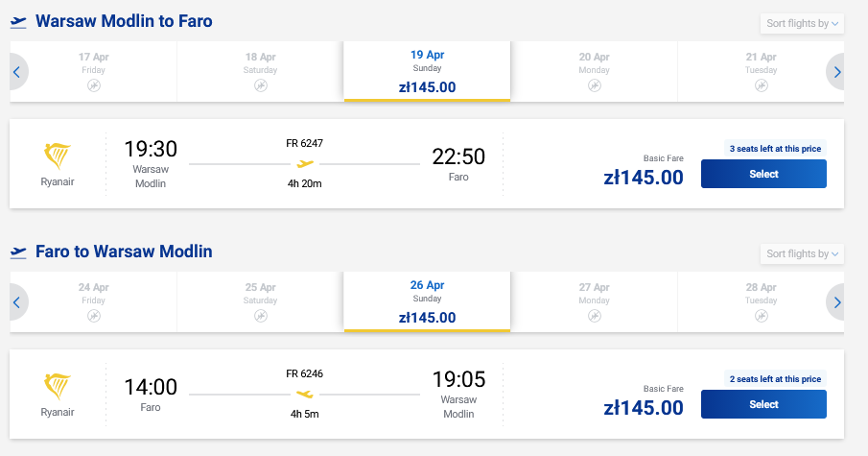Select the 19 Apr Sunday date tab

point(427,71)
